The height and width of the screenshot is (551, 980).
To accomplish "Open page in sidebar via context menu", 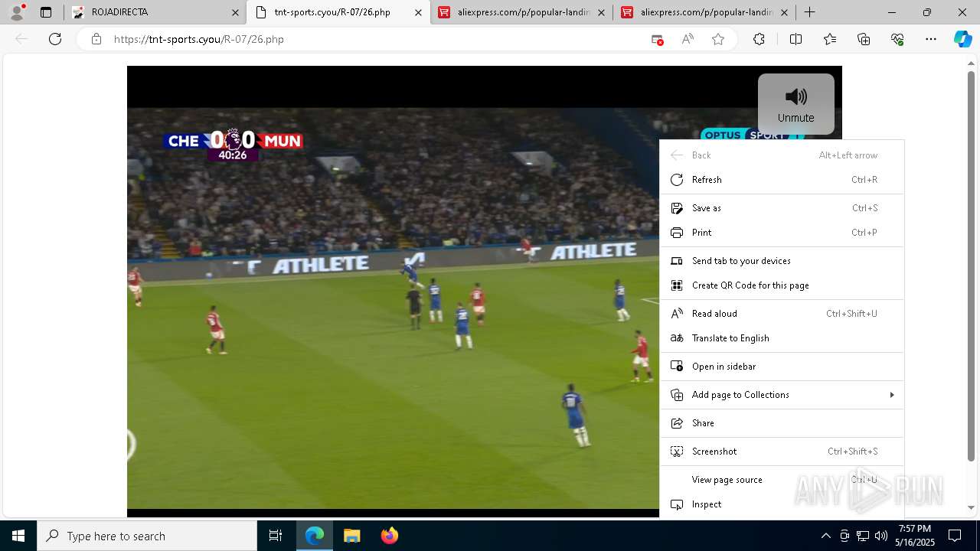I will (782, 367).
